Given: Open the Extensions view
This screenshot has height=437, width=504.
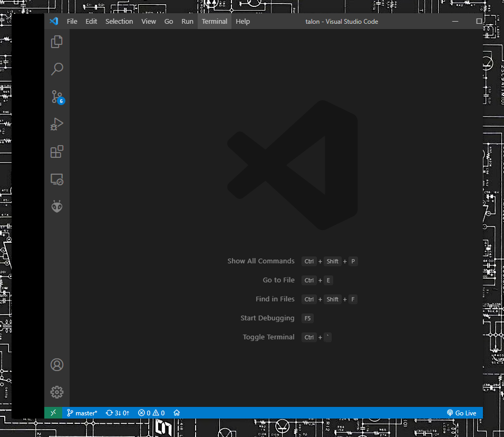Looking at the screenshot, I should [x=56, y=151].
